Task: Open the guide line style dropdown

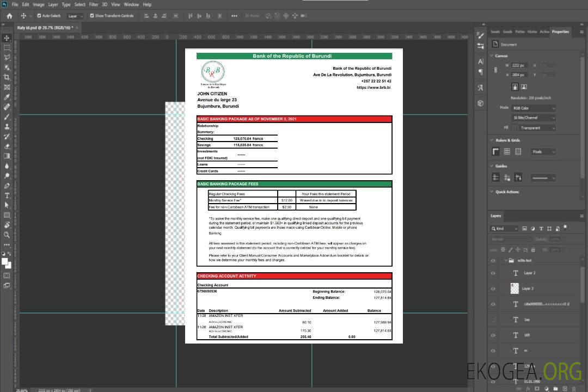Action: (543, 178)
